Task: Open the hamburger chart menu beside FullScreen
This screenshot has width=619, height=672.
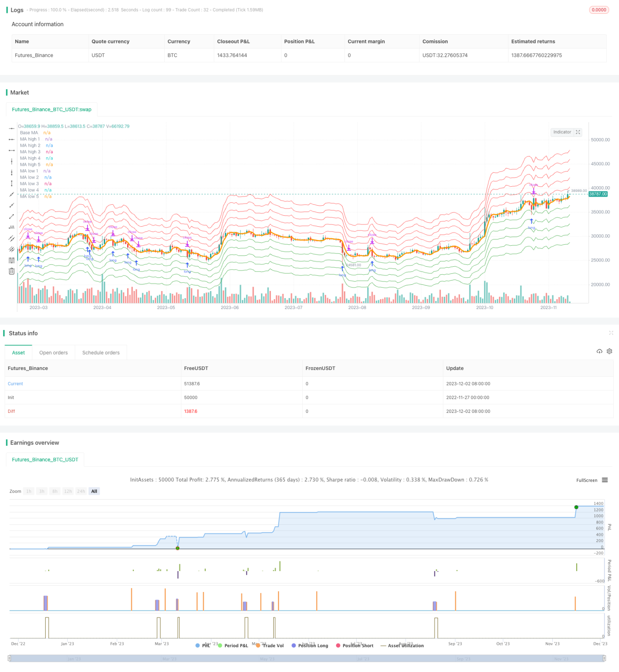Action: tap(605, 480)
